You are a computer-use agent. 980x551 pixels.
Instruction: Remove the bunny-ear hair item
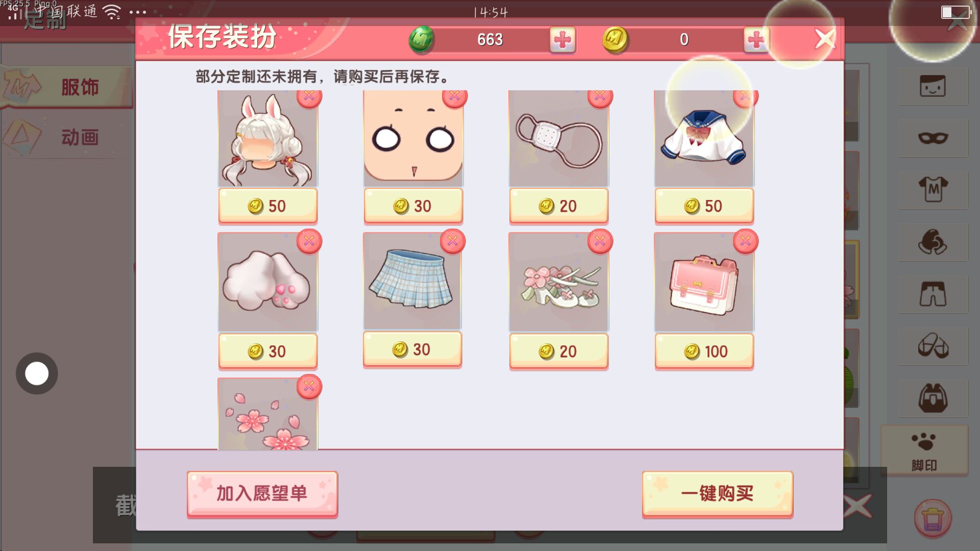point(309,96)
